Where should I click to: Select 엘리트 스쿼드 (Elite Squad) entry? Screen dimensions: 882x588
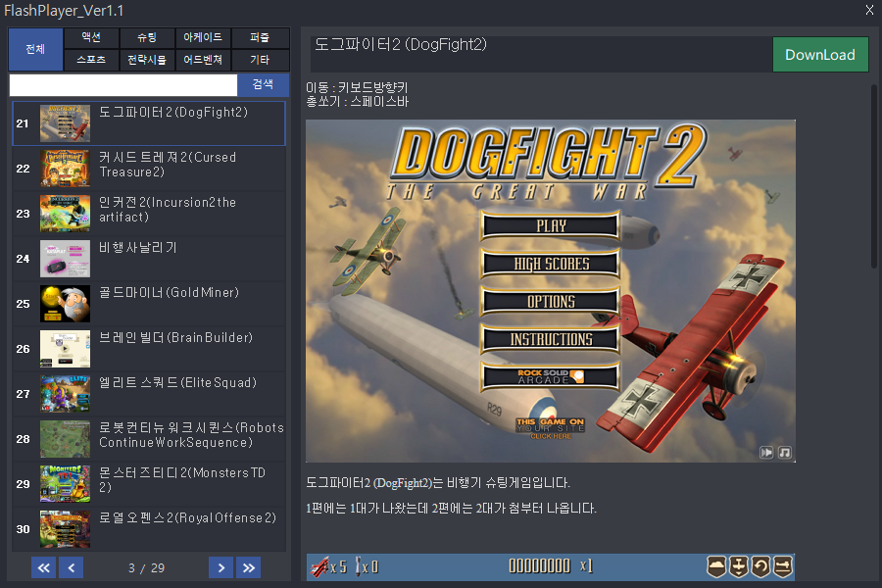pos(149,393)
